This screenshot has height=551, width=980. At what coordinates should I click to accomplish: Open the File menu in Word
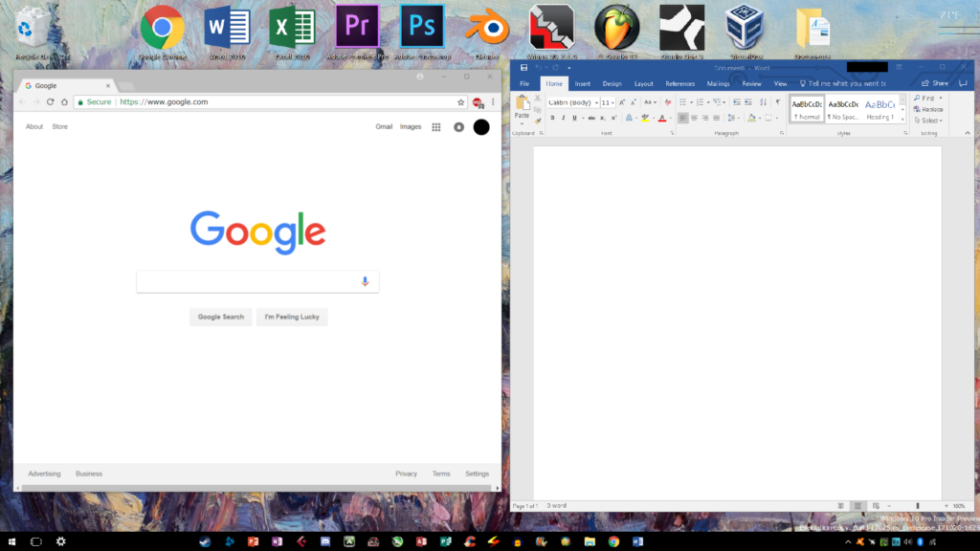coord(524,84)
